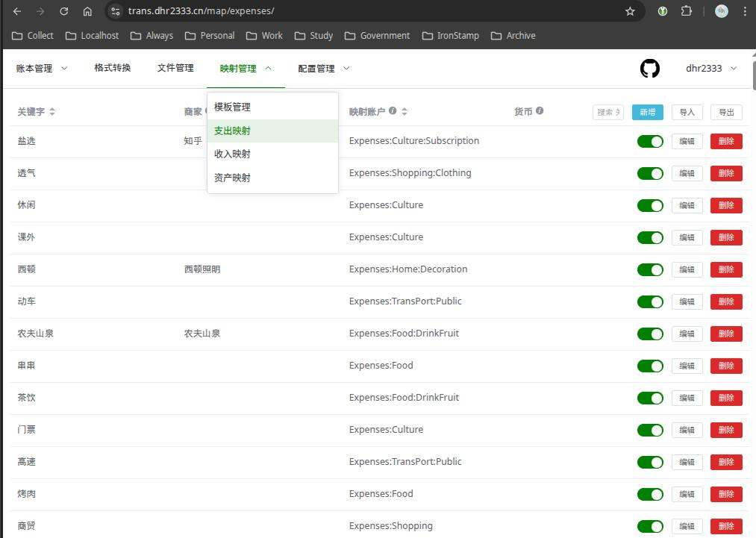Image resolution: width=756 pixels, height=538 pixels.
Task: Expand the 配置管理 dropdown menu
Action: [x=323, y=69]
